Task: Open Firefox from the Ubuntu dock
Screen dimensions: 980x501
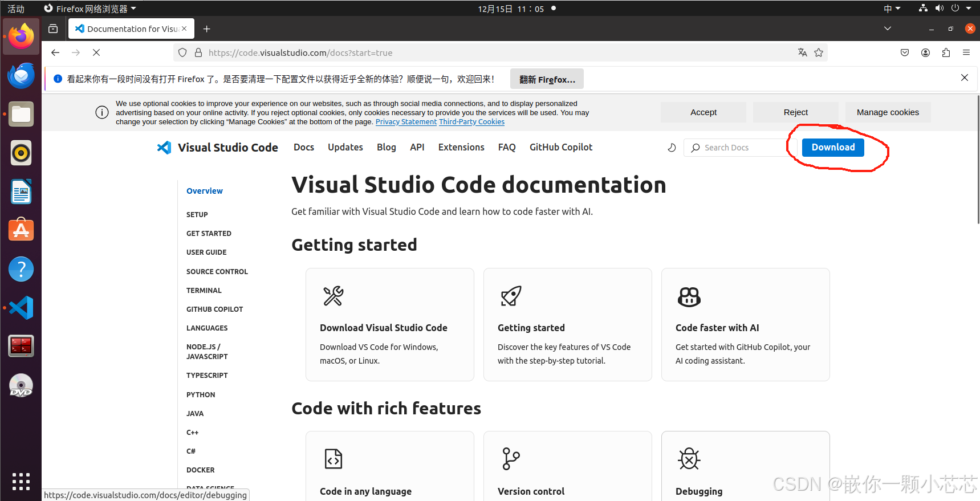Action: point(21,36)
